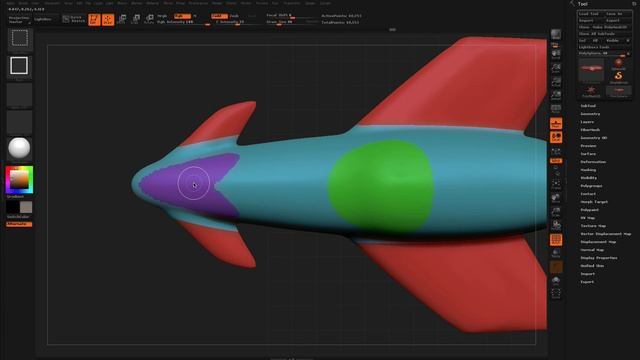640x360 pixels.
Task: Click the right shelf Rotate view icon
Action: pos(556,225)
